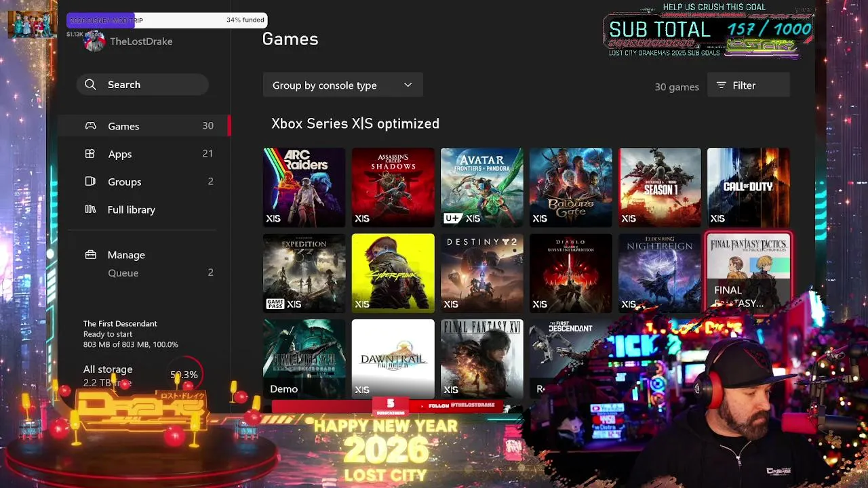Viewport: 868px width, 488px height.
Task: Open Expedition 33 Game Pass tile
Action: [304, 273]
